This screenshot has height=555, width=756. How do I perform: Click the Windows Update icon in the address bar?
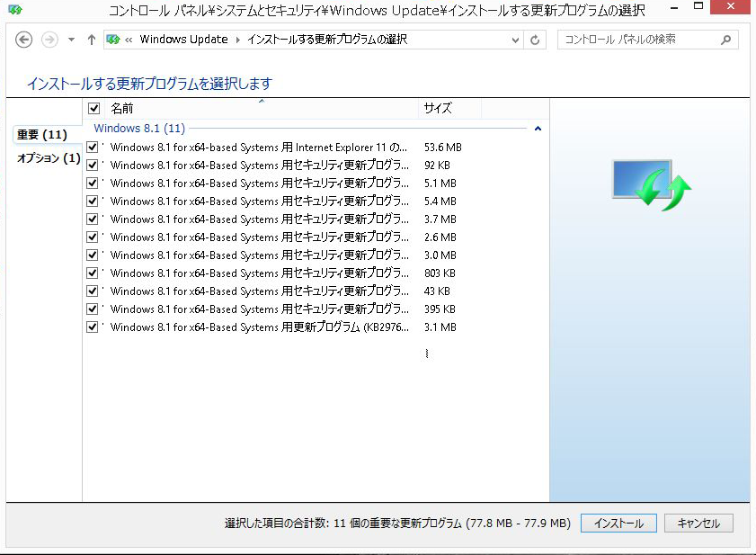[113, 40]
